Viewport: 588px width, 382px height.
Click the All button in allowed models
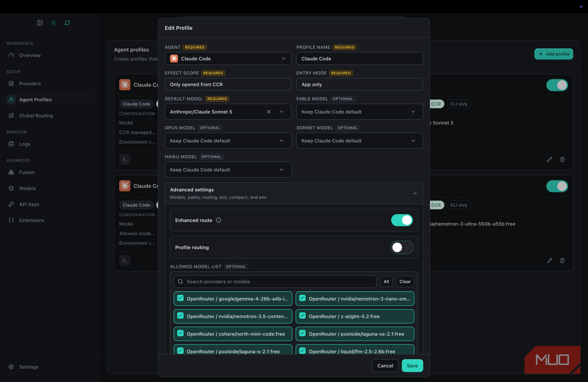pyautogui.click(x=386, y=282)
